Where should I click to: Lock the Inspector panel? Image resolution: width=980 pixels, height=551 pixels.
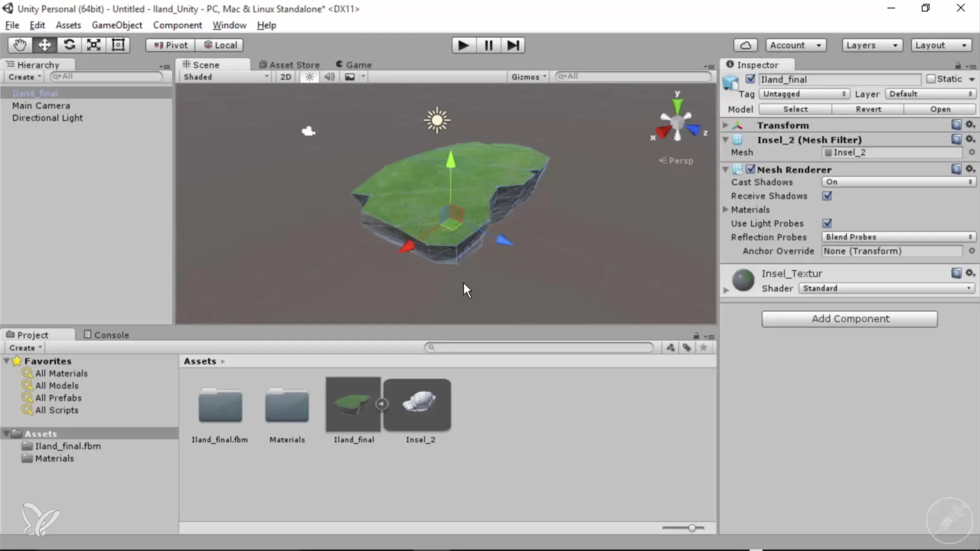tap(958, 66)
